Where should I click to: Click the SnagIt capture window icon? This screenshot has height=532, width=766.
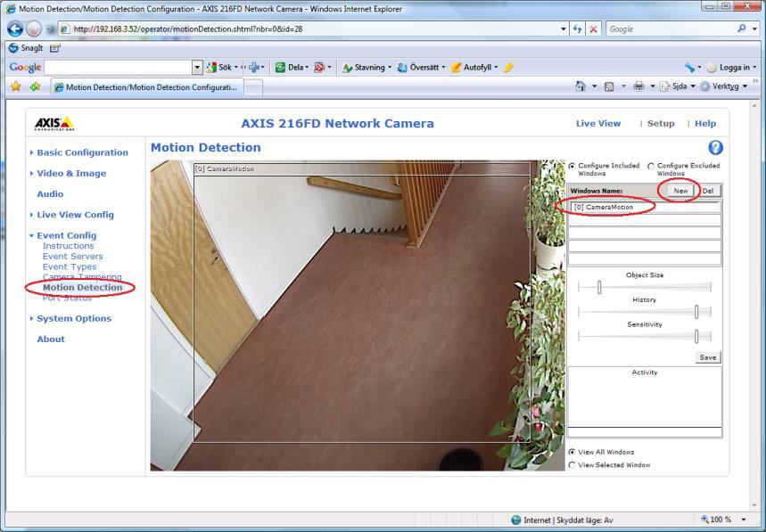pyautogui.click(x=54, y=48)
